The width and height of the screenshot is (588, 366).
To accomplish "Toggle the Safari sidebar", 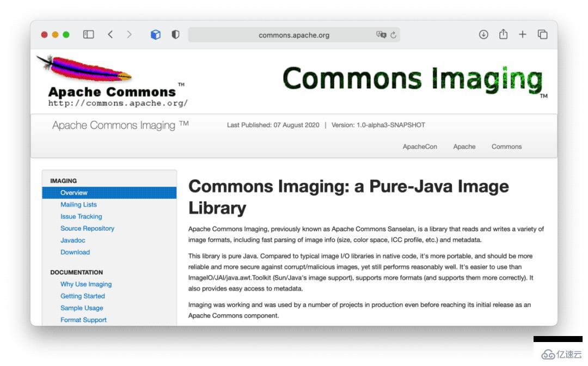I will [89, 34].
